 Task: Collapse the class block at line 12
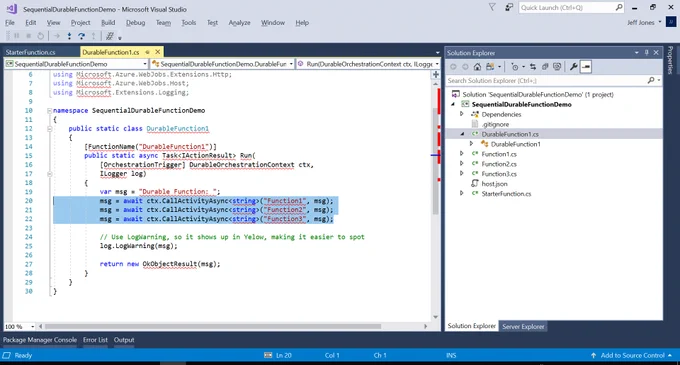(49, 129)
